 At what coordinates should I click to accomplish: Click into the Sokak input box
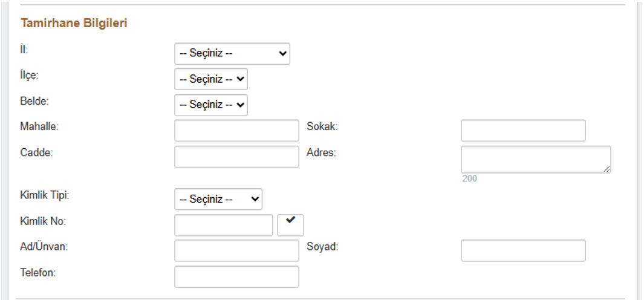click(x=523, y=131)
